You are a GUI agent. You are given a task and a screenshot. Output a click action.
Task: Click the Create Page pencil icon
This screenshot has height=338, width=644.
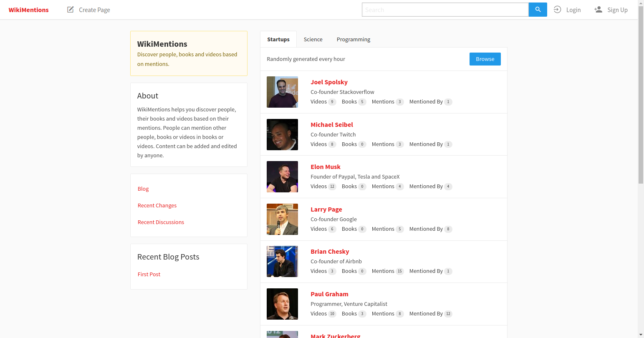coord(70,9)
